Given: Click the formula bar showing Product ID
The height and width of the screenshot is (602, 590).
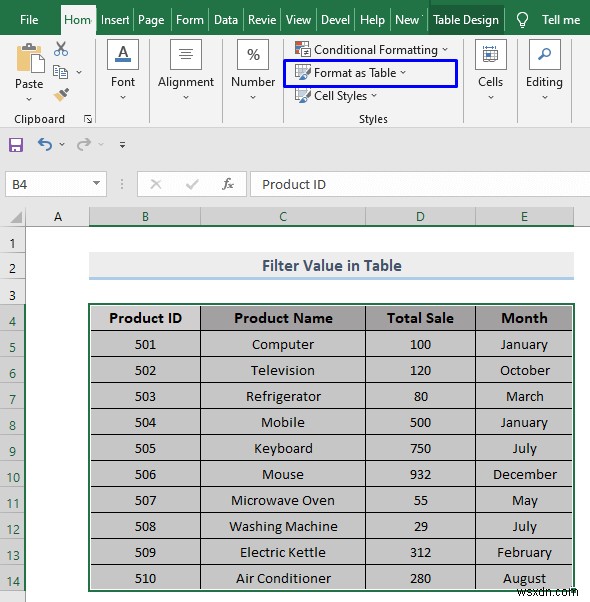Looking at the screenshot, I should 420,184.
